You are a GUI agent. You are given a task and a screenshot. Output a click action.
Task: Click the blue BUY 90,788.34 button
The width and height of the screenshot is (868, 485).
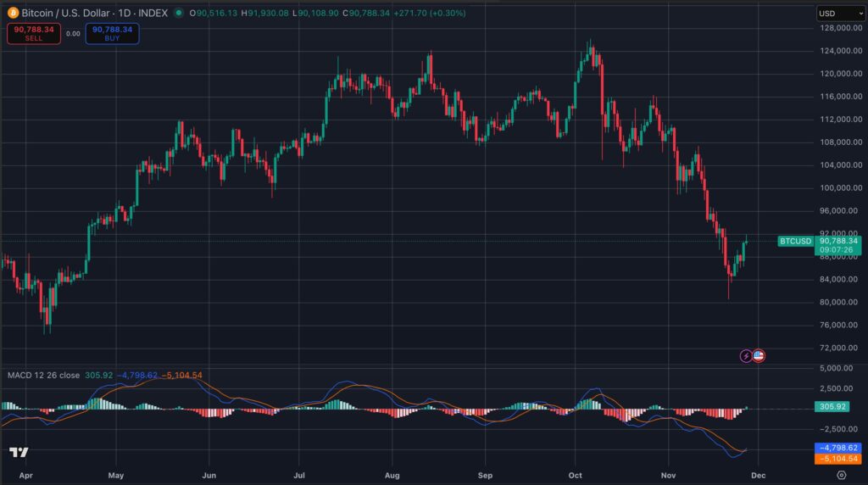(113, 34)
